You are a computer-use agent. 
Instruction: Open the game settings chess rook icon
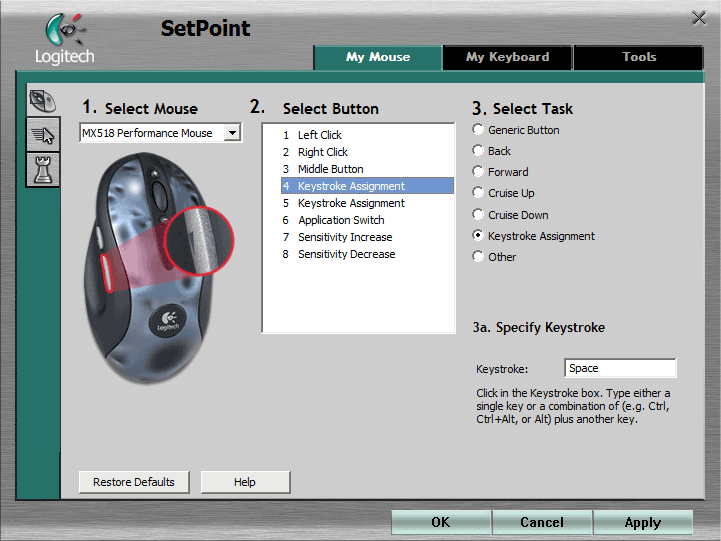click(42, 169)
